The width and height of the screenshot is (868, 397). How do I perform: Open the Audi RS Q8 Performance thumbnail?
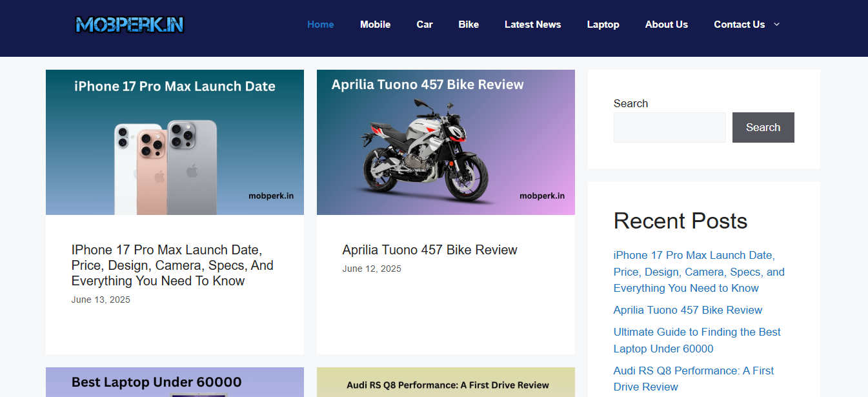tap(446, 382)
